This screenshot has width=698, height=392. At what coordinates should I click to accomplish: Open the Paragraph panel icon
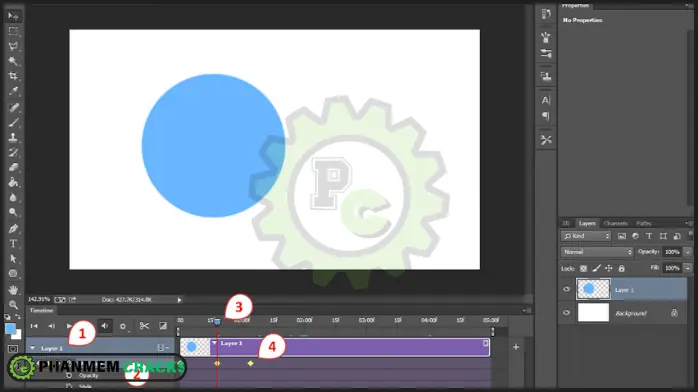(546, 117)
